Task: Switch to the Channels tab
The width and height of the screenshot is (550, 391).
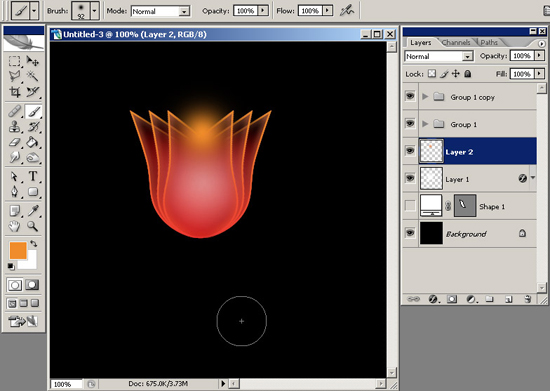Action: [x=456, y=43]
